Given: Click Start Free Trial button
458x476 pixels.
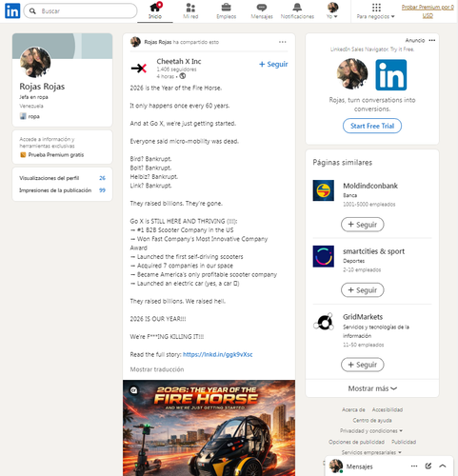Looking at the screenshot, I should coord(372,126).
